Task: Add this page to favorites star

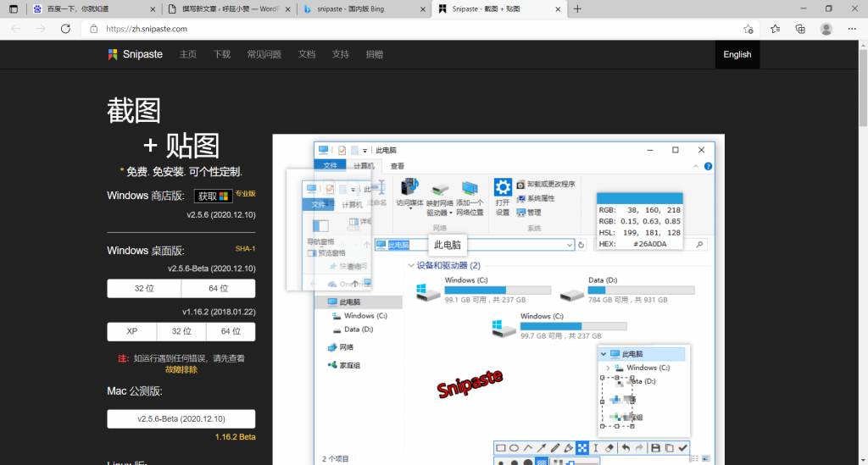Action: [x=748, y=29]
